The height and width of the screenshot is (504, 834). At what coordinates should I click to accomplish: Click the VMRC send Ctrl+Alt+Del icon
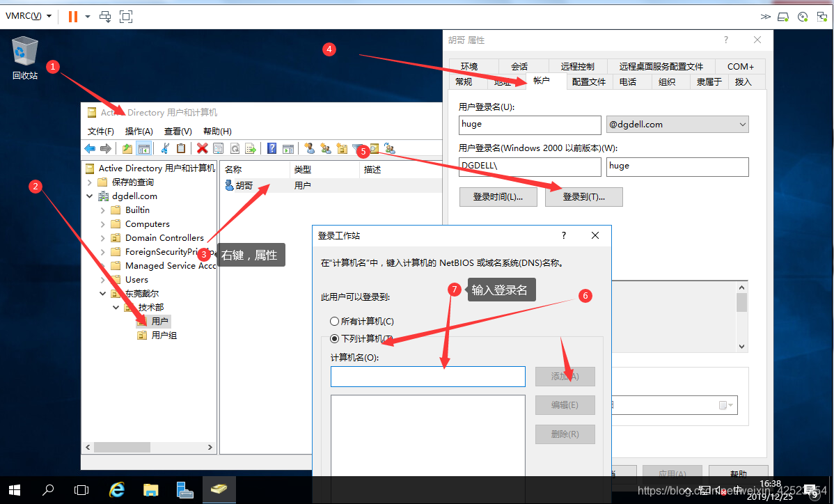coord(105,17)
